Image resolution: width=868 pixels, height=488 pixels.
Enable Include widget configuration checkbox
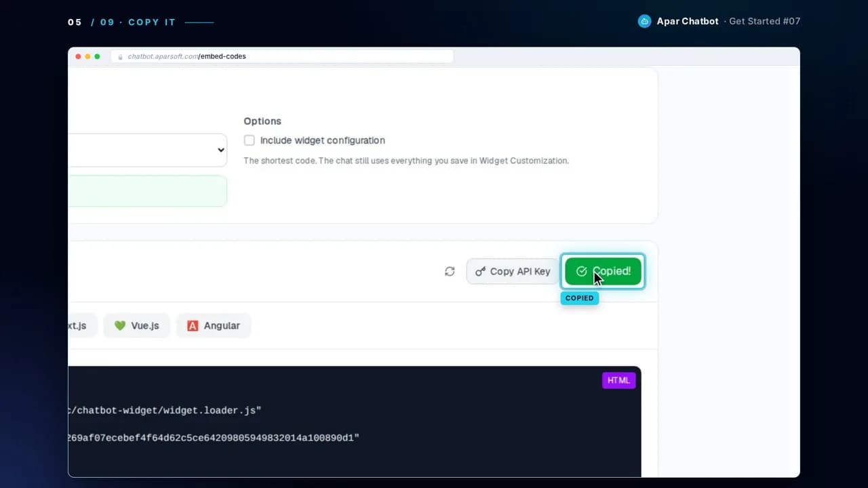pos(250,140)
